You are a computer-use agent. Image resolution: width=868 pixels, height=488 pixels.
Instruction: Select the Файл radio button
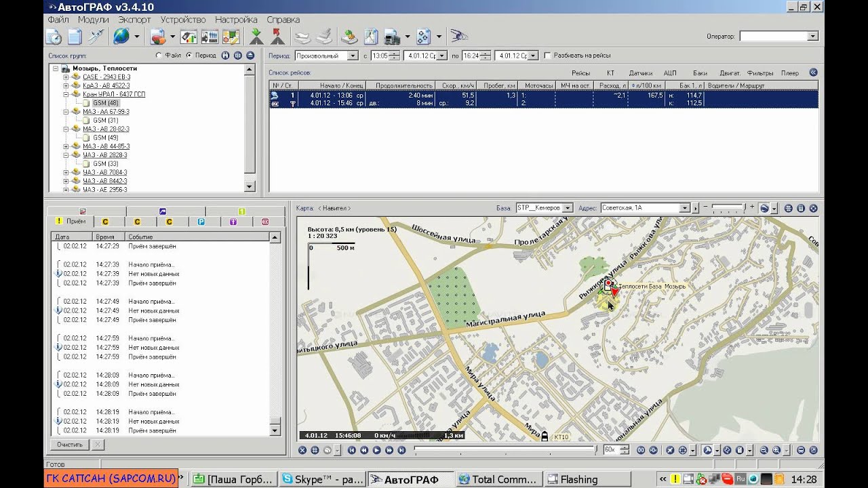pos(159,56)
